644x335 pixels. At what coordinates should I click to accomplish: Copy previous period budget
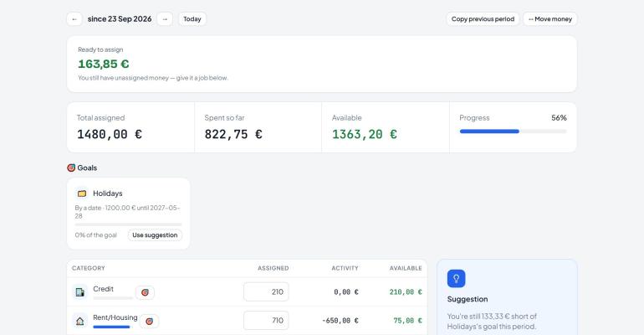(483, 19)
